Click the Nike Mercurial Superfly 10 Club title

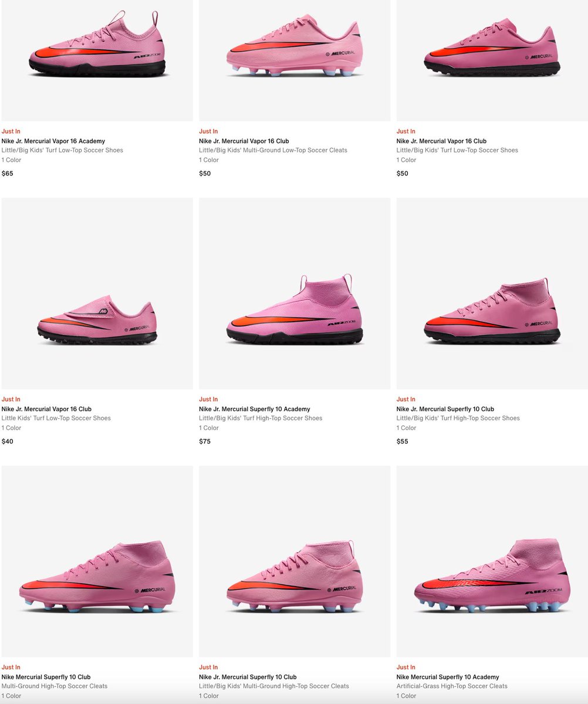point(46,677)
